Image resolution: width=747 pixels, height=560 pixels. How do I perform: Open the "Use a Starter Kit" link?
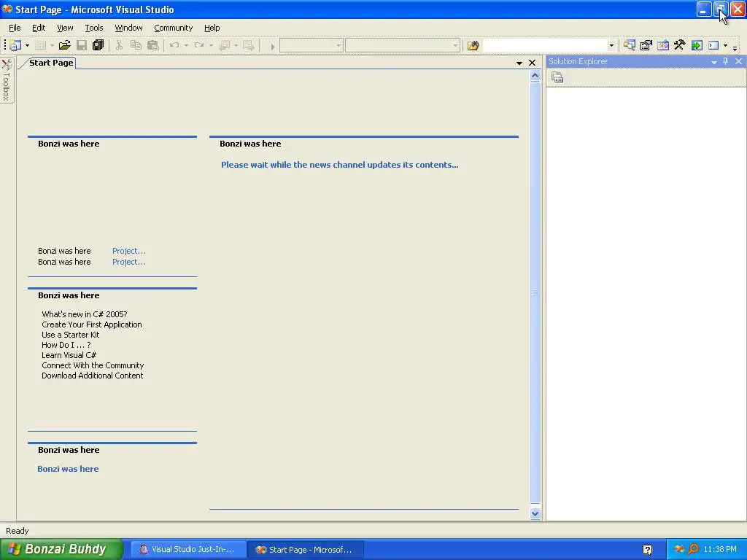(71, 335)
